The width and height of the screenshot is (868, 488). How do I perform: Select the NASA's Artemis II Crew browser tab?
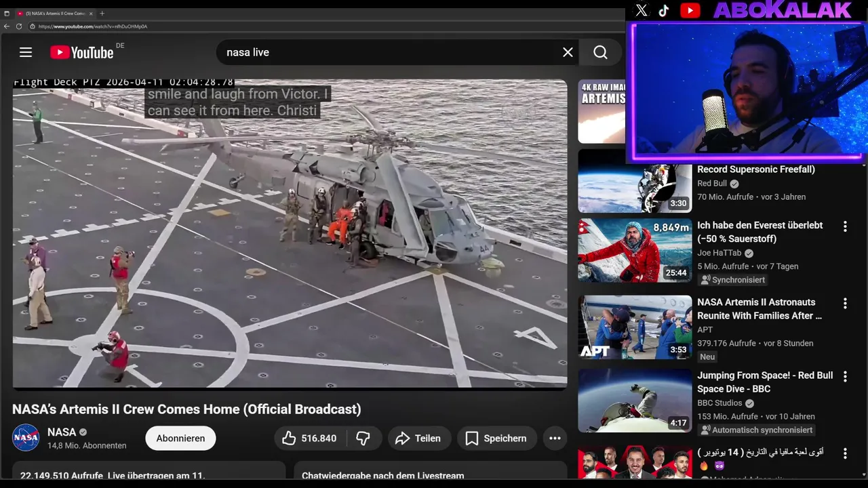54,13
